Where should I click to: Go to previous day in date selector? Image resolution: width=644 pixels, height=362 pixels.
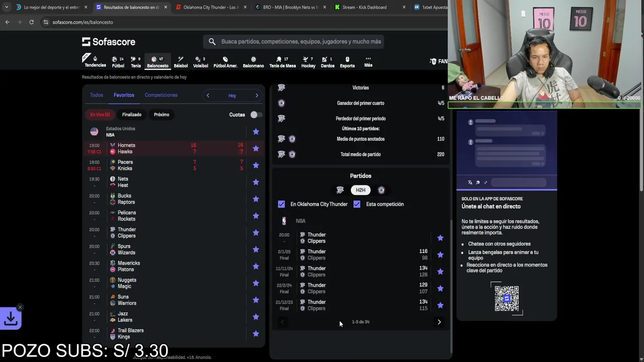[x=208, y=96]
